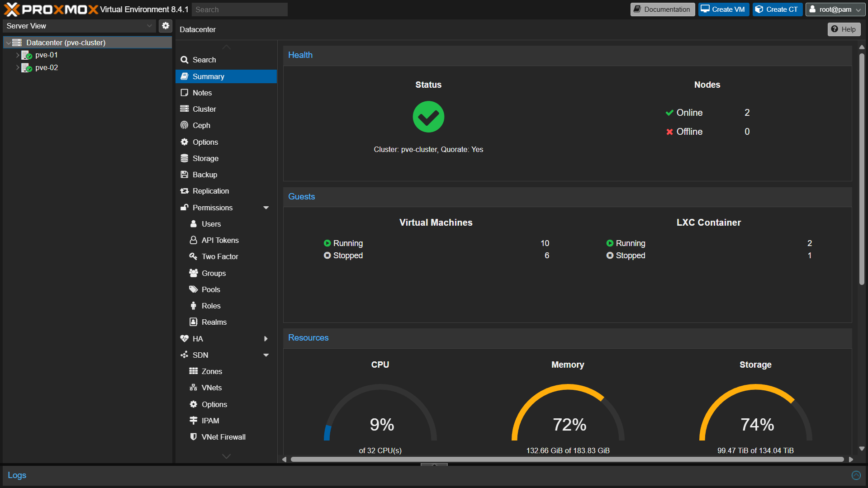Screen dimensions: 868x488
Task: Click the LXC Container Stopped row
Action: [709, 256]
